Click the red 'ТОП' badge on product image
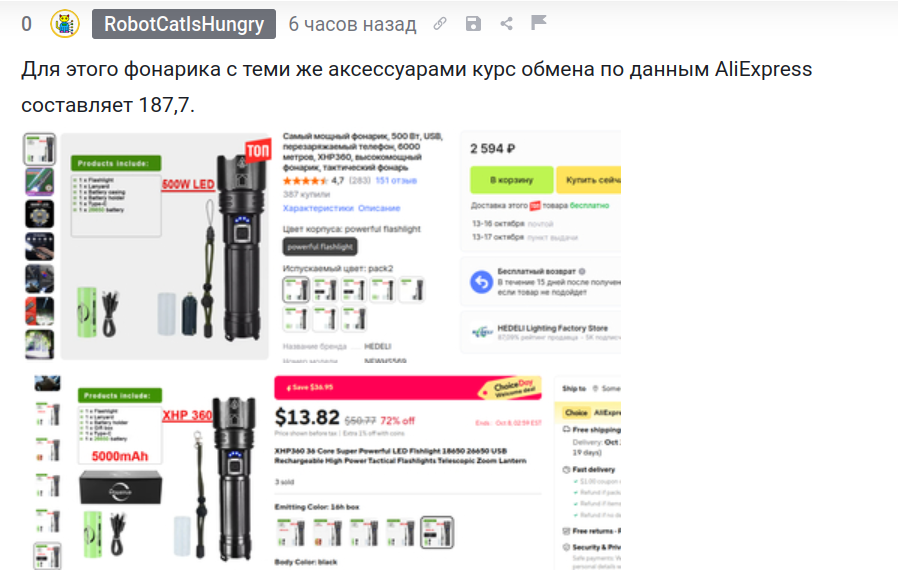Image resolution: width=898 pixels, height=577 pixels. pyautogui.click(x=258, y=151)
